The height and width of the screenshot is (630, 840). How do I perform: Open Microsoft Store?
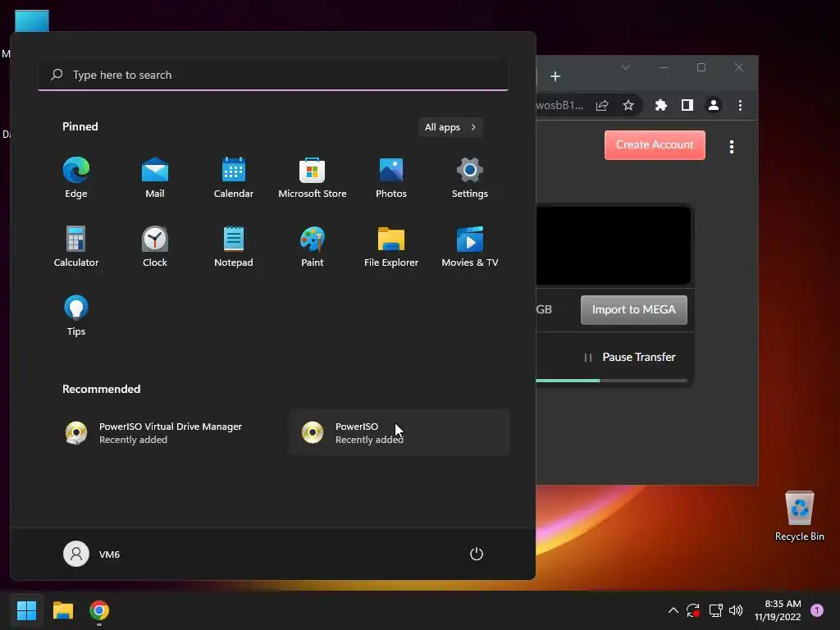pos(313,177)
